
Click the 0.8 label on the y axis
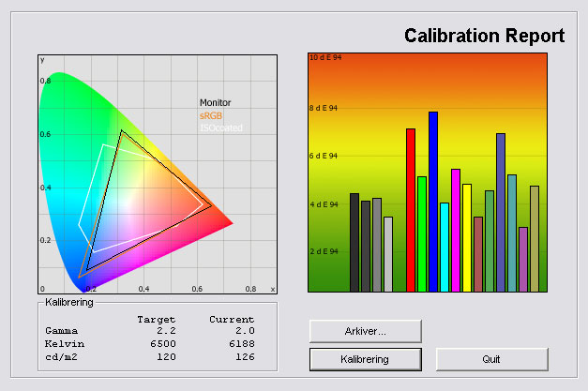[x=45, y=81]
